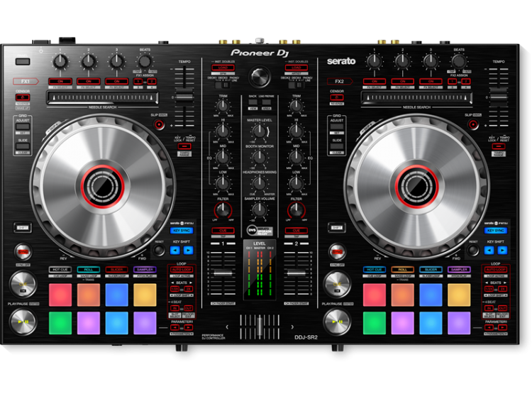Hold the left deck SHIFT button
The width and height of the screenshot is (532, 399).
tap(23, 227)
